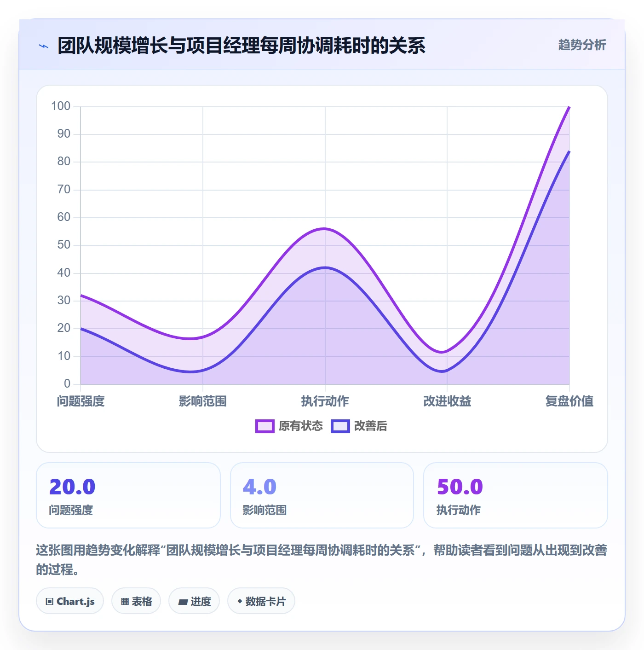Select the 进度 tag chip
Viewport: 644px width, 650px height.
pos(194,601)
